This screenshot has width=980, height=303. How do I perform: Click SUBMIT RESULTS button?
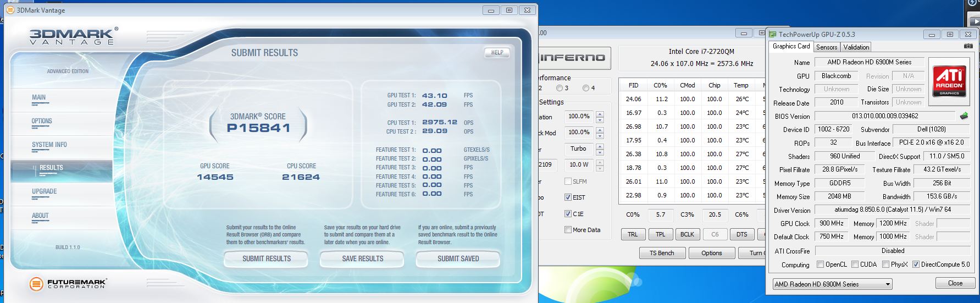[x=267, y=258]
